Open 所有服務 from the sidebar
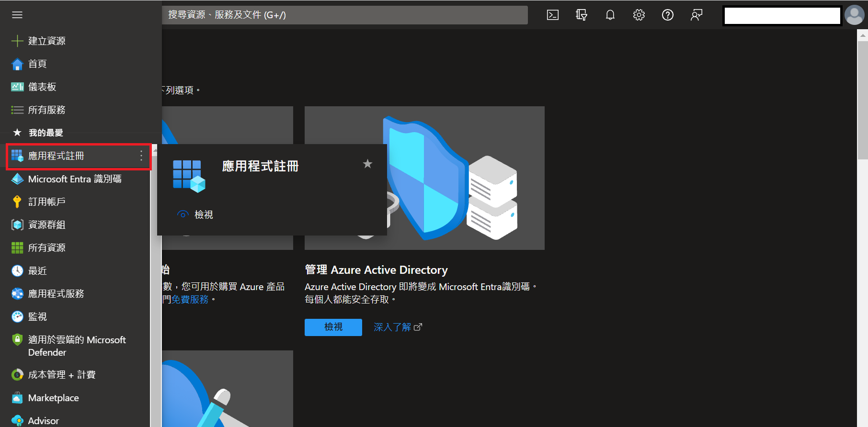Image resolution: width=868 pixels, height=427 pixels. 46,110
